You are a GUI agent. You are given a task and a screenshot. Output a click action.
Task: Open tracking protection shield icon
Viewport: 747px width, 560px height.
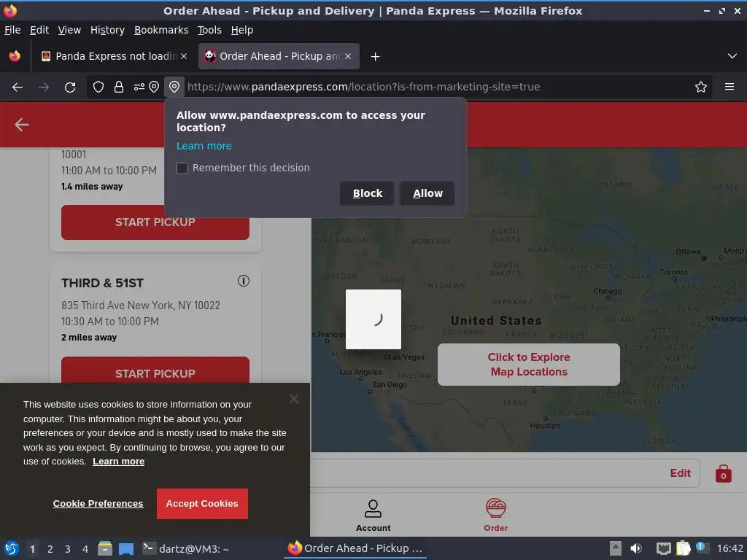pyautogui.click(x=98, y=87)
